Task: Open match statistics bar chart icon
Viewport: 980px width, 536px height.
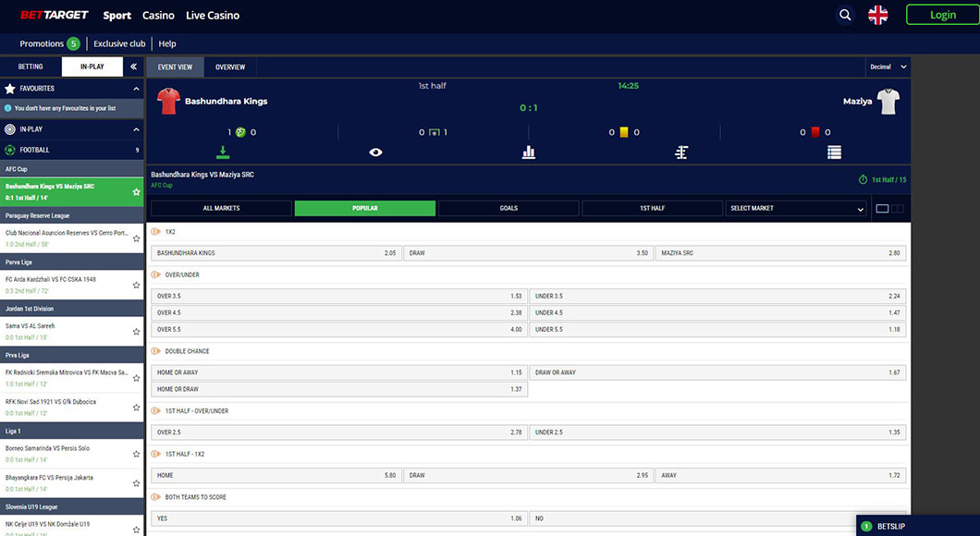Action: (529, 152)
